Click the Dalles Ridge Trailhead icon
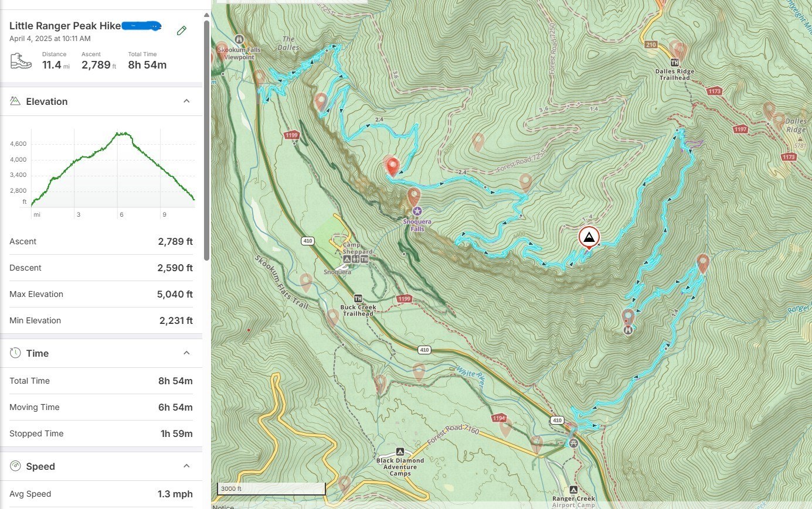The width and height of the screenshot is (812, 509). (x=674, y=63)
